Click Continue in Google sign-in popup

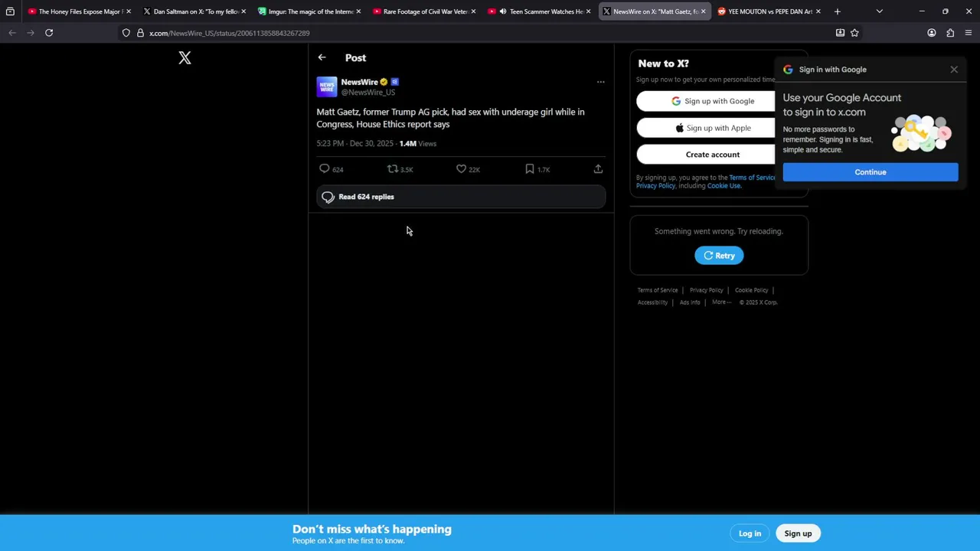[x=871, y=172]
